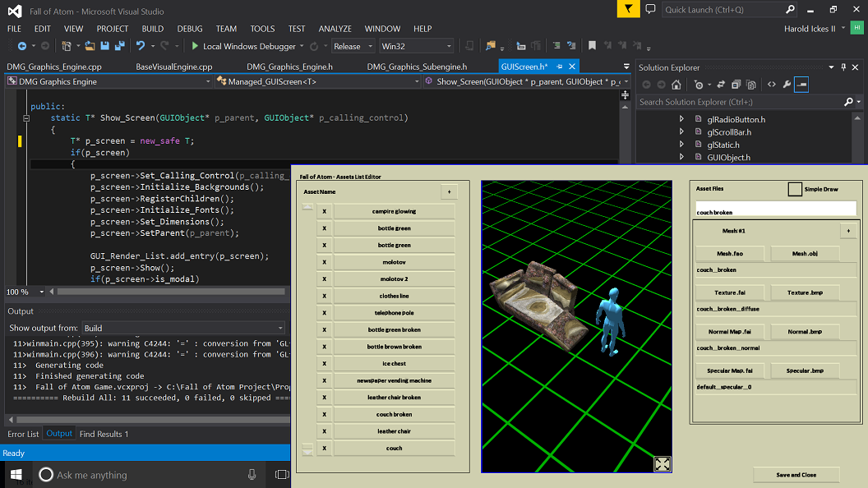Save all files using double-floppy icon

119,47
